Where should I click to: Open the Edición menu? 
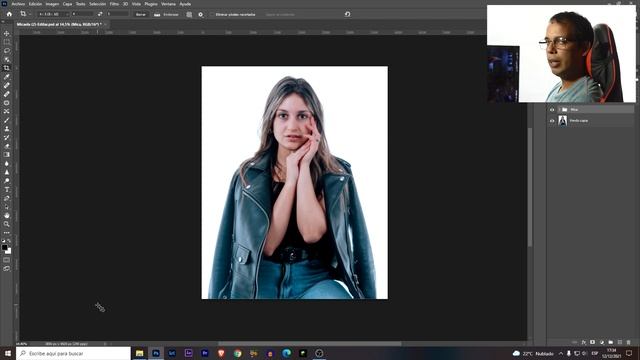(x=35, y=4)
